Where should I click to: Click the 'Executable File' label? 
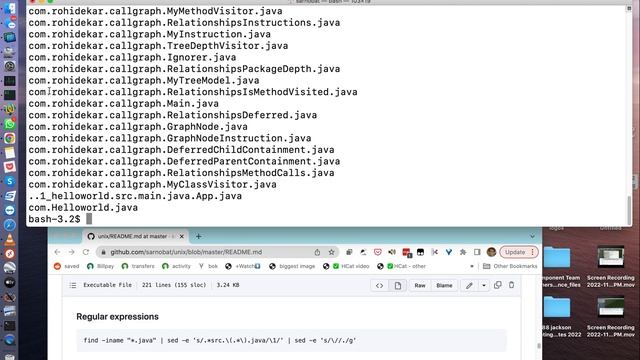point(107,285)
